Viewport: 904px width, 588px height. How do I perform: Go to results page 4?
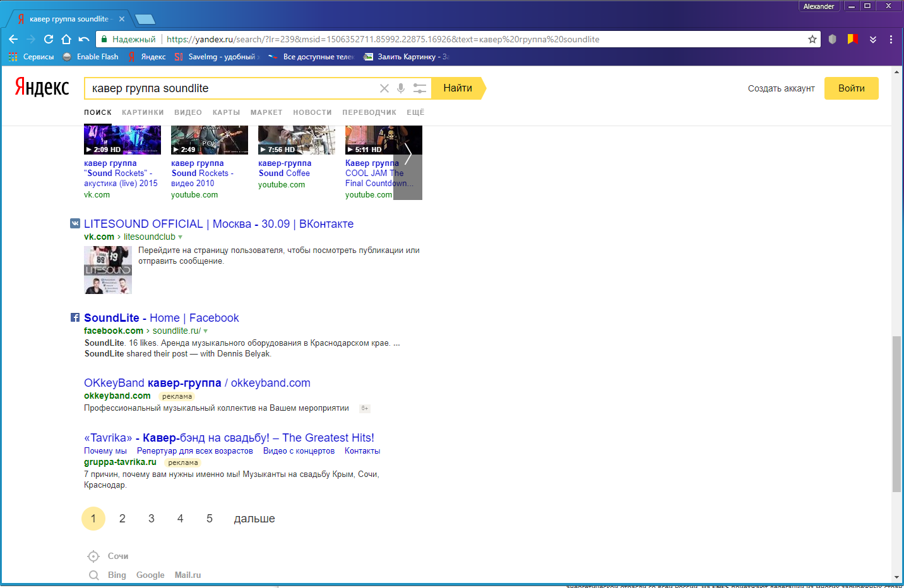click(181, 519)
